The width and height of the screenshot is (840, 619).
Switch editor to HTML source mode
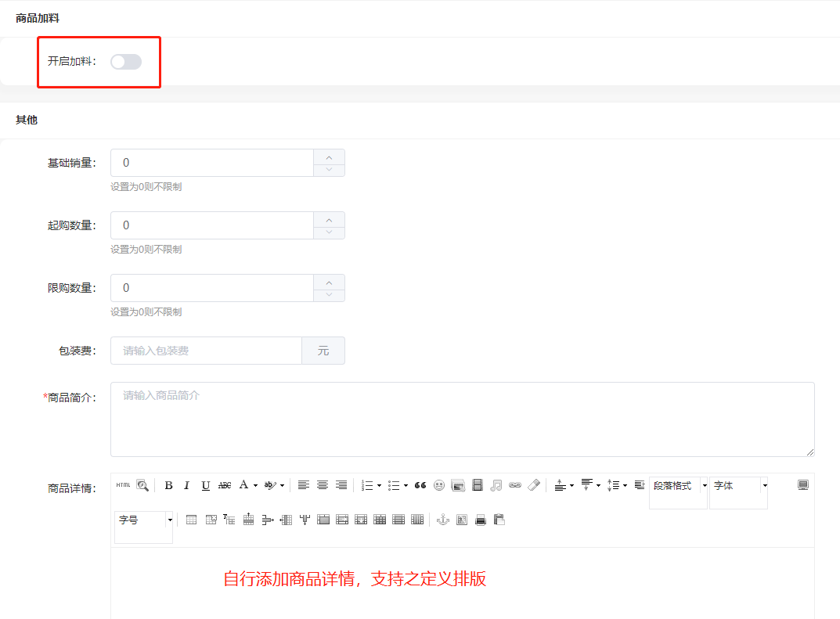pos(123,485)
